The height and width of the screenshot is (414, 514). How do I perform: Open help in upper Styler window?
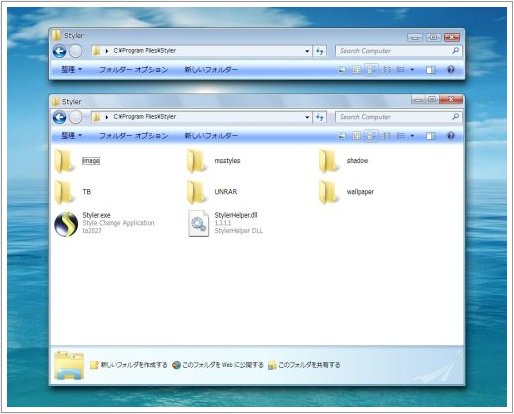pyautogui.click(x=451, y=70)
